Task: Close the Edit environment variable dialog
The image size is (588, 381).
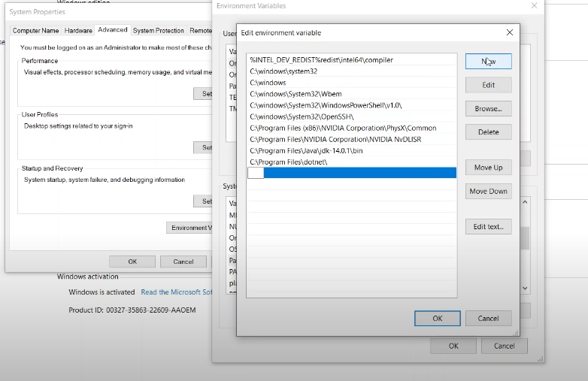Action: click(509, 33)
